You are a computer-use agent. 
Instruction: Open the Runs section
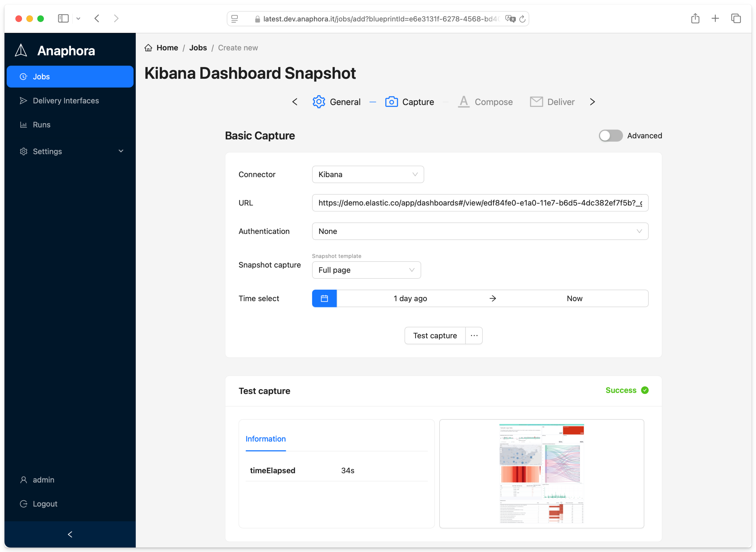41,124
